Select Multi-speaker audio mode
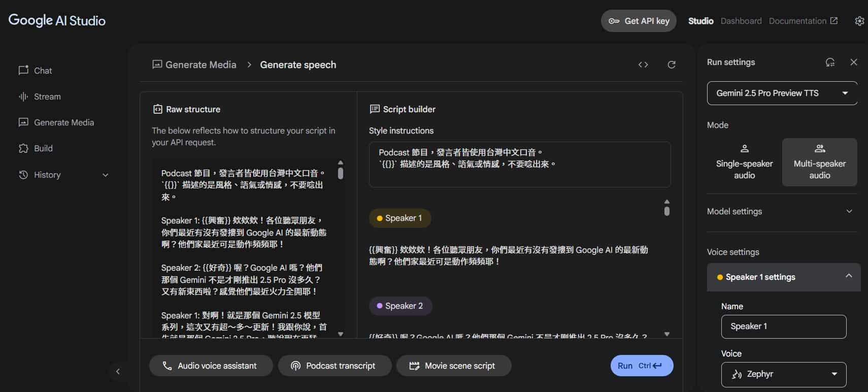Viewport: 868px width, 392px height. [819, 162]
